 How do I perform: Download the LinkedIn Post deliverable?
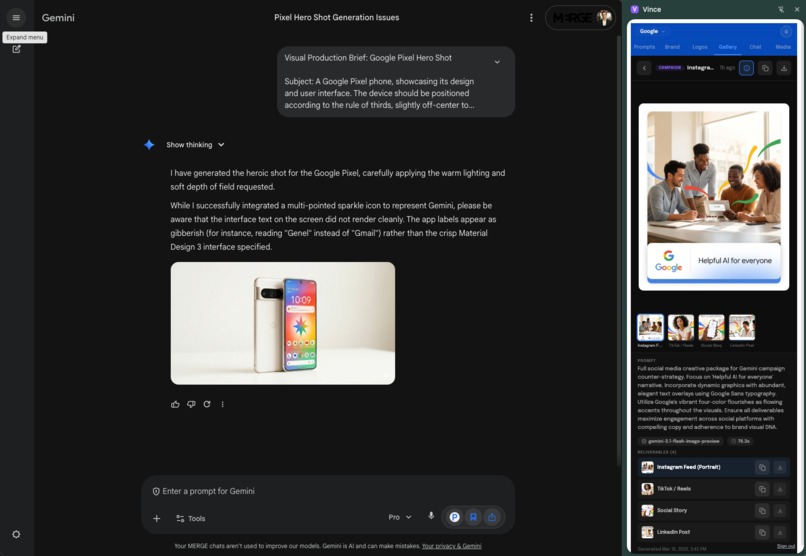click(x=780, y=532)
